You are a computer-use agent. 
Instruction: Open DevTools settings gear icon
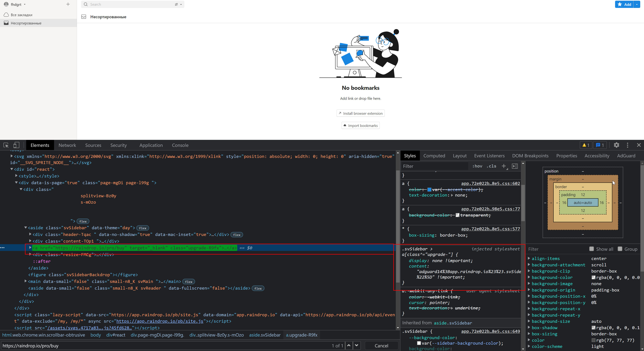(x=616, y=145)
